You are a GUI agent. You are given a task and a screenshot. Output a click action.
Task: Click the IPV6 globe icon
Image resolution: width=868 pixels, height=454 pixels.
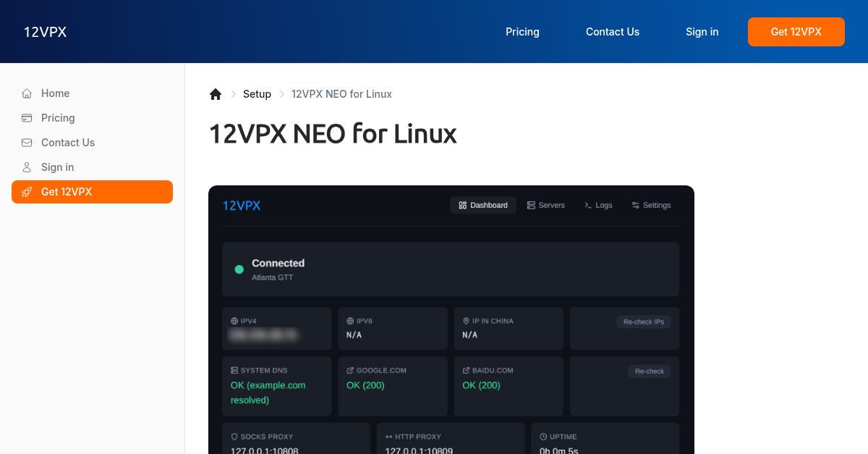[350, 321]
